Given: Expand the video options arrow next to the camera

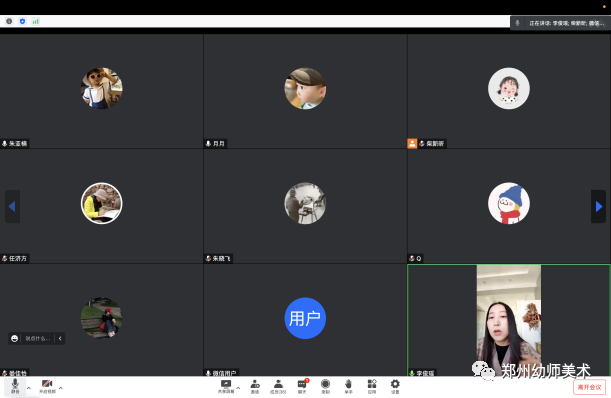Looking at the screenshot, I should (61, 388).
